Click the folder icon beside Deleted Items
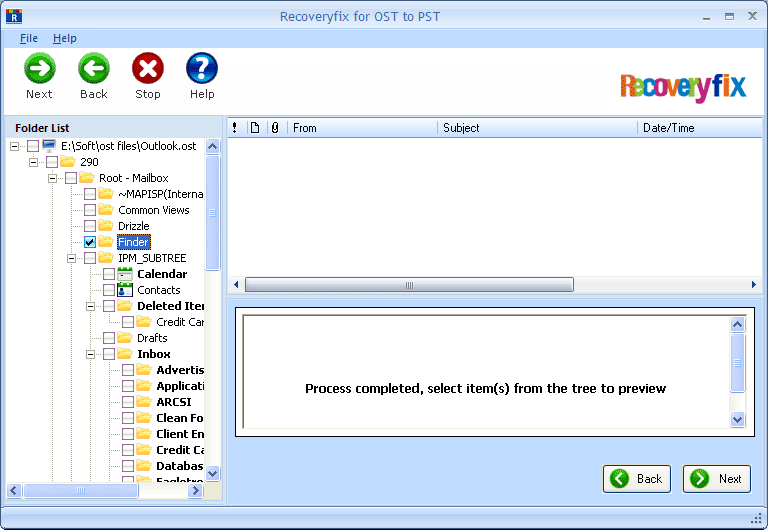768x530 pixels. [124, 306]
